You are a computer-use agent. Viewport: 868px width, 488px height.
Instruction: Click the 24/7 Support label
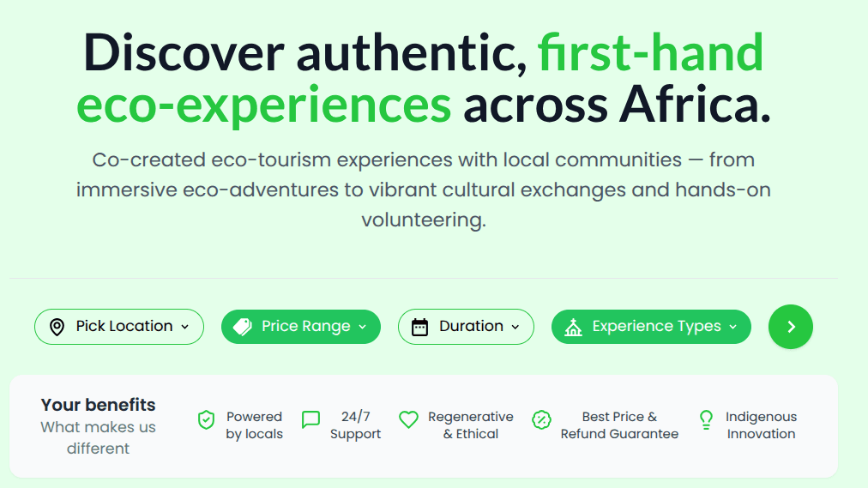(355, 425)
